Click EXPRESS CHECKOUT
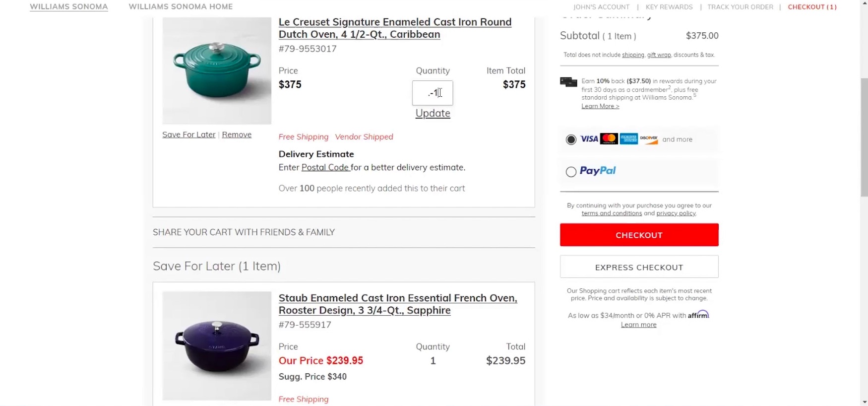Screen dimensions: 868x406 [638, 267]
